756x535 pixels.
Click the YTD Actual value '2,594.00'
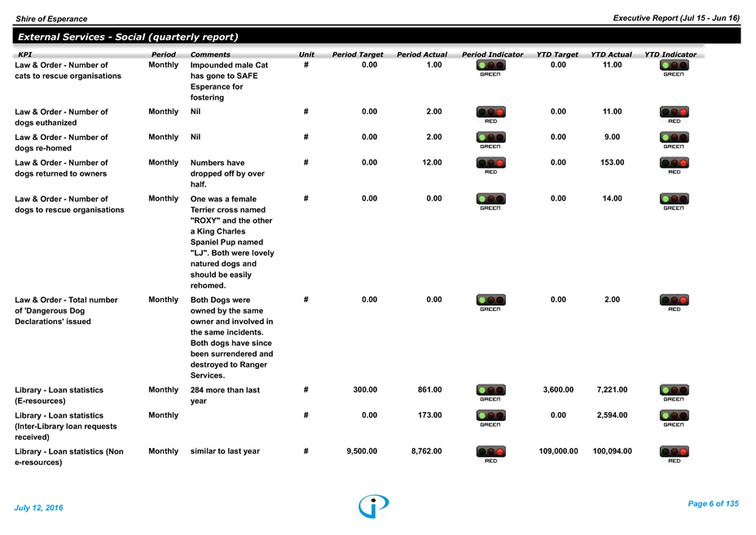[612, 415]
